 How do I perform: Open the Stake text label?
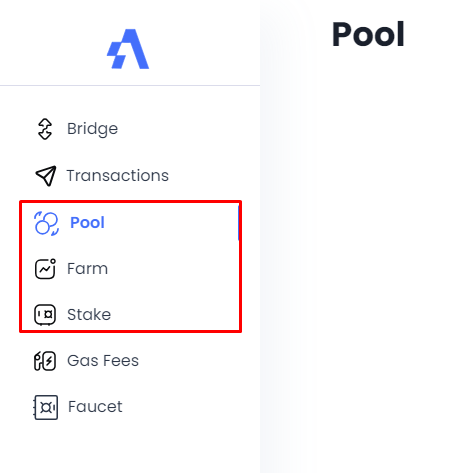(89, 315)
